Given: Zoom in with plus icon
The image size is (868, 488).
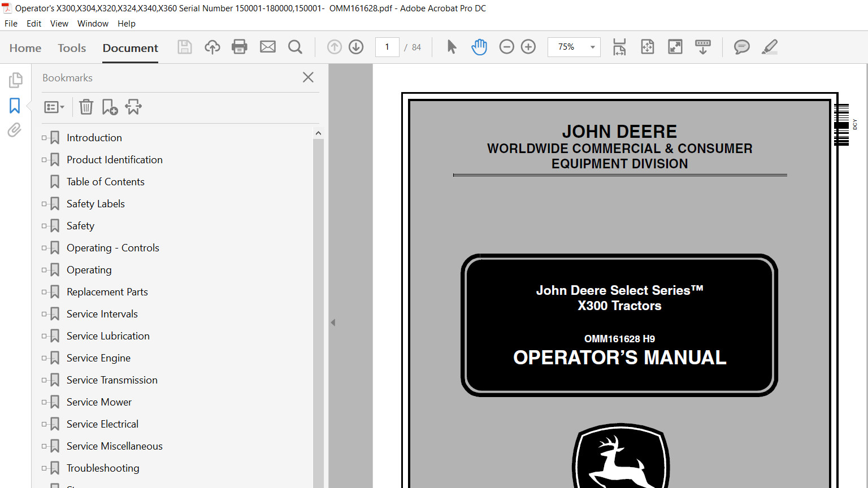Looking at the screenshot, I should tap(528, 47).
